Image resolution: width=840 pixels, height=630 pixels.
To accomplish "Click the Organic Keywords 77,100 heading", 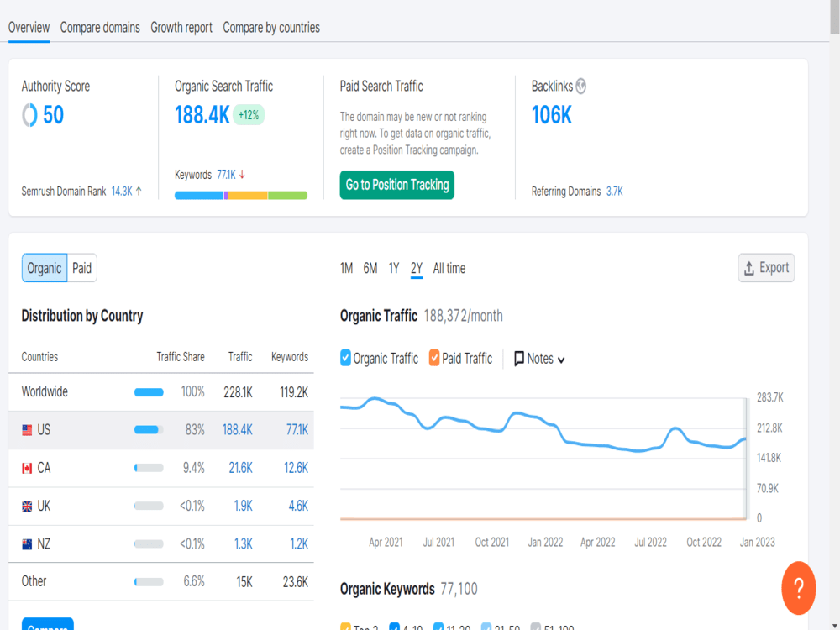I will (409, 590).
